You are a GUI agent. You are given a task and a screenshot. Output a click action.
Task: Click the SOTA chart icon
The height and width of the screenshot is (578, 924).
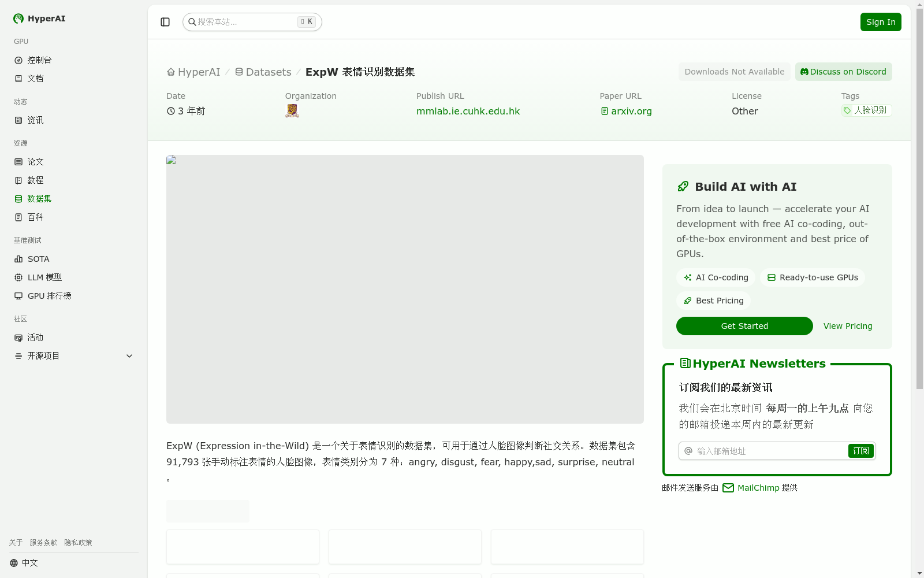pos(18,259)
